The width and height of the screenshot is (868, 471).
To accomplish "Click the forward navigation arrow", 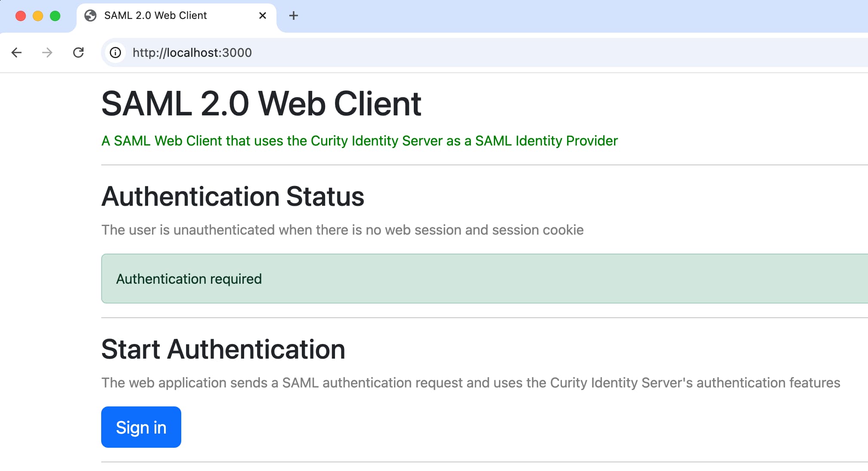I will [x=47, y=53].
